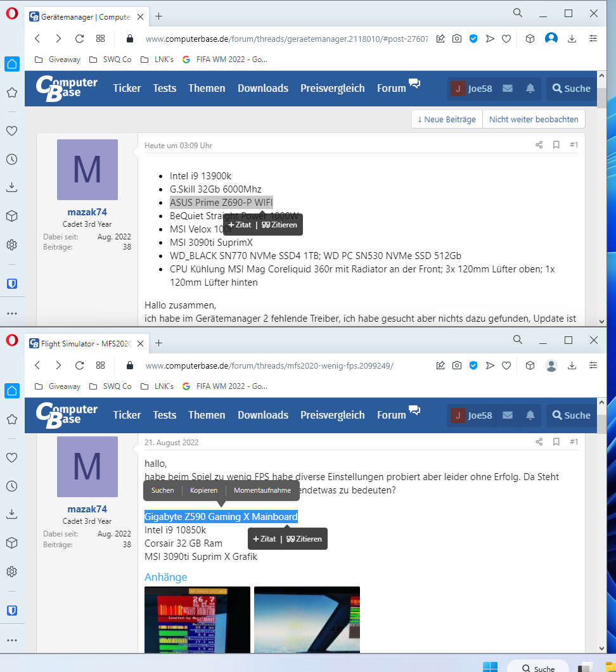Image resolution: width=616 pixels, height=672 pixels.
Task: Click Suche button in bottom window header
Action: [572, 415]
